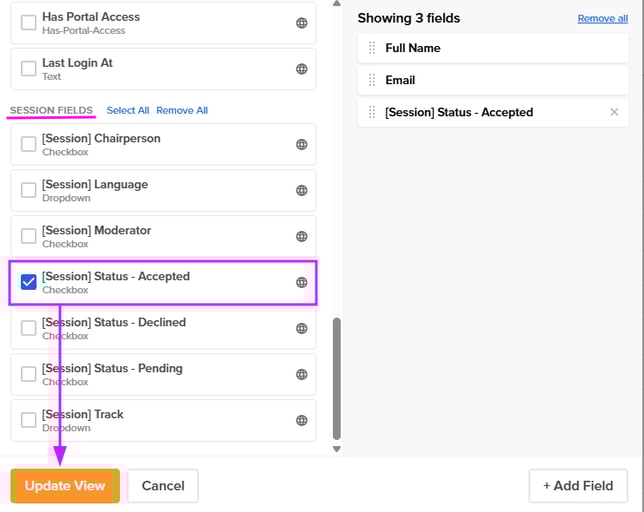The image size is (644, 512).
Task: Click globe icon beside Session Chairperson
Action: click(x=301, y=145)
